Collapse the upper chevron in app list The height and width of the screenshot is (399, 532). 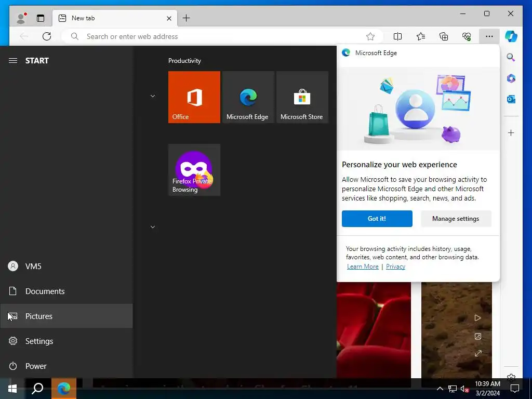click(153, 96)
